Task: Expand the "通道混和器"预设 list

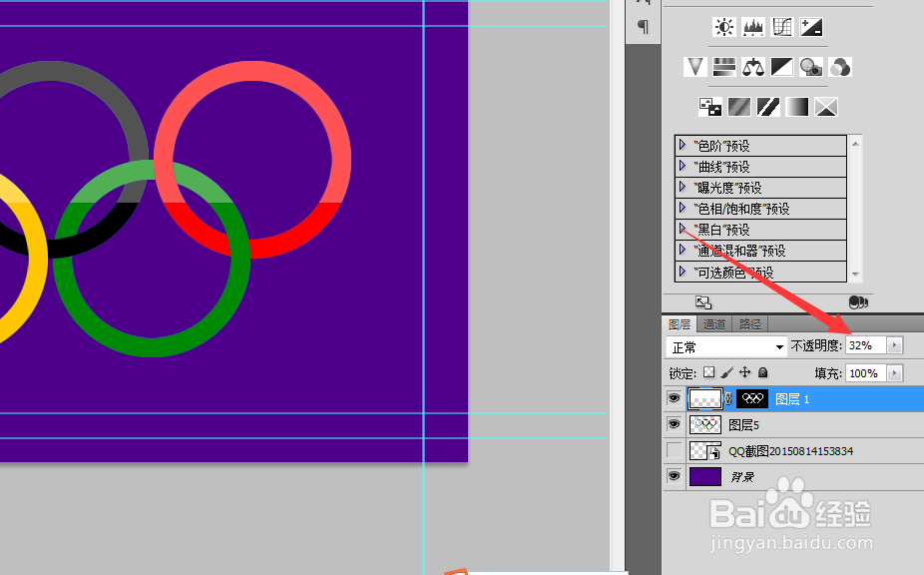Action: (x=683, y=250)
